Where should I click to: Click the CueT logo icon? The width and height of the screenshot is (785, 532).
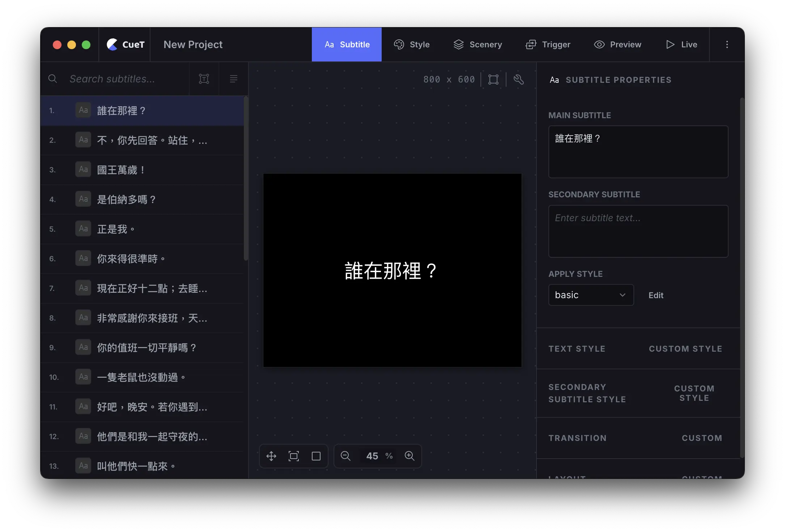(112, 44)
